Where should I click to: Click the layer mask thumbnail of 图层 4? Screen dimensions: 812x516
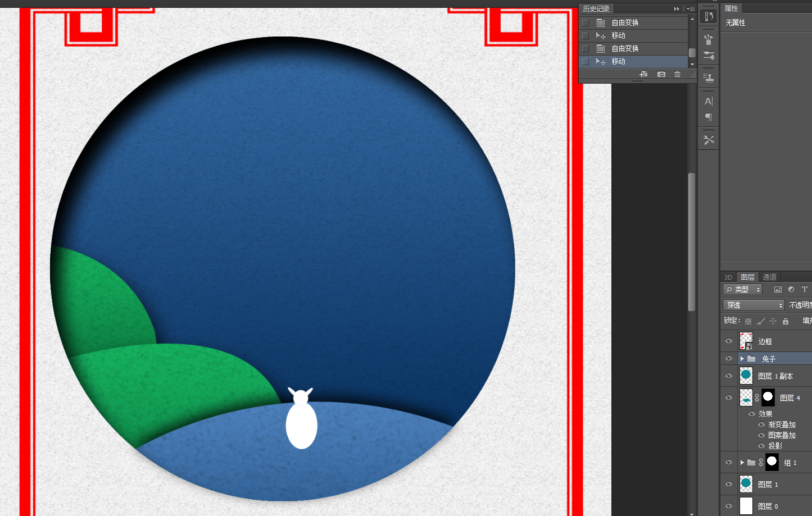click(x=768, y=398)
